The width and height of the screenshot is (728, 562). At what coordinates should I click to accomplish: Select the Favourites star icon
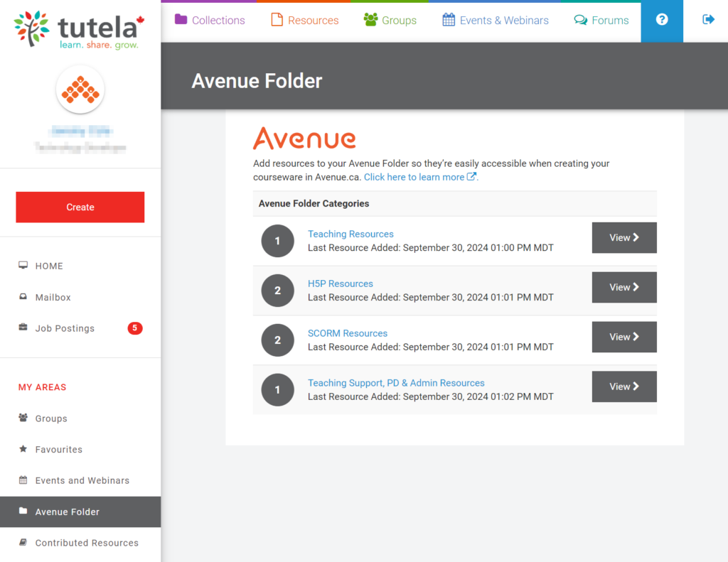[23, 449]
